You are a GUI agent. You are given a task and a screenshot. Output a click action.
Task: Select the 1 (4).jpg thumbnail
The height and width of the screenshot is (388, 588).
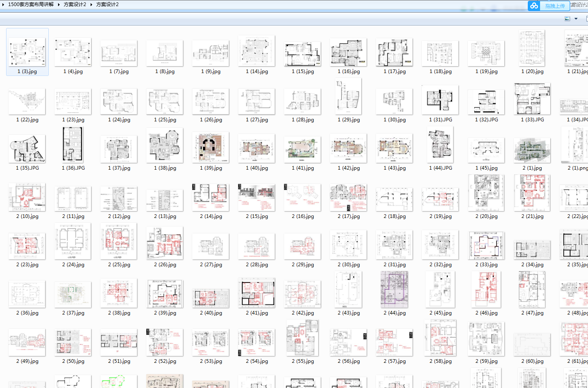[x=73, y=52]
